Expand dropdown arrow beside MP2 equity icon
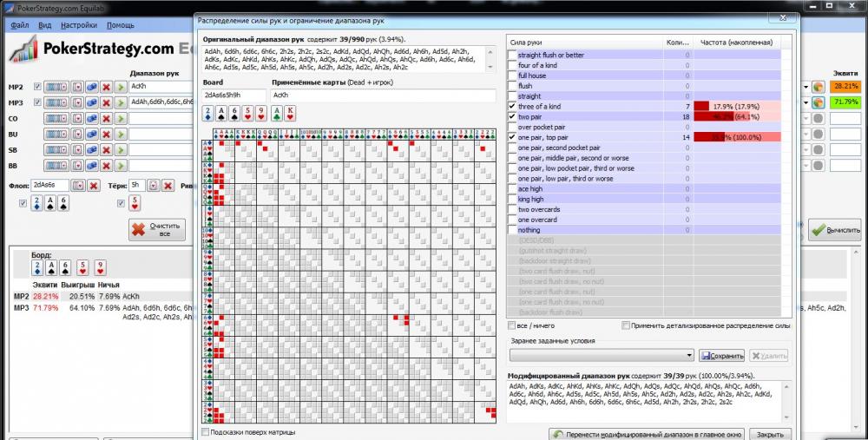Image resolution: width=868 pixels, height=440 pixels. (806, 88)
